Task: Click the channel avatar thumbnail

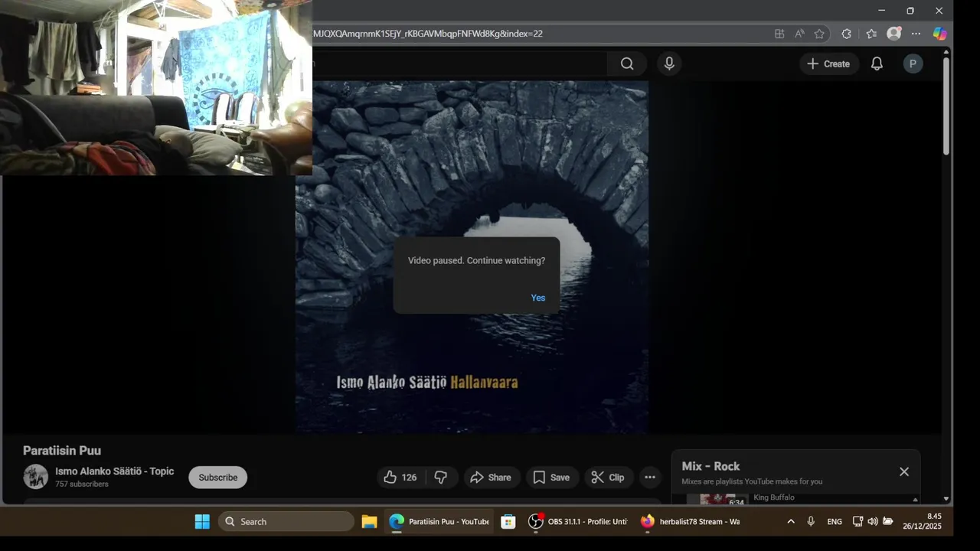Action: pyautogui.click(x=35, y=477)
